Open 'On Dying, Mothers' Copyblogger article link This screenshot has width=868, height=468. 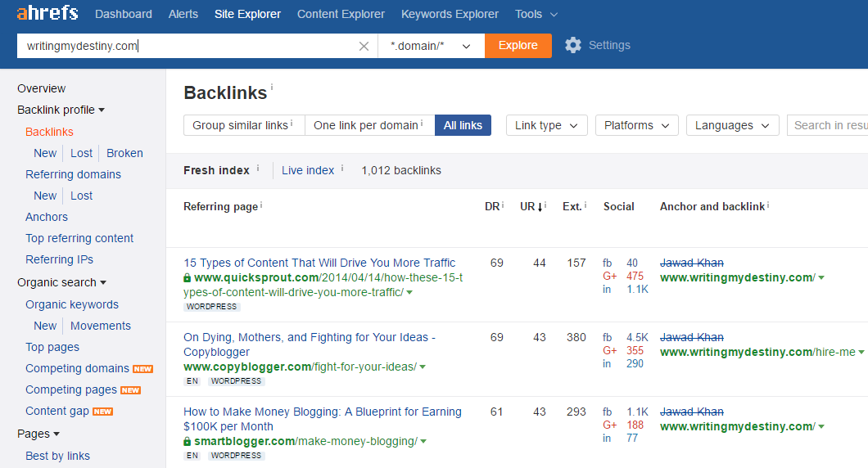point(310,344)
